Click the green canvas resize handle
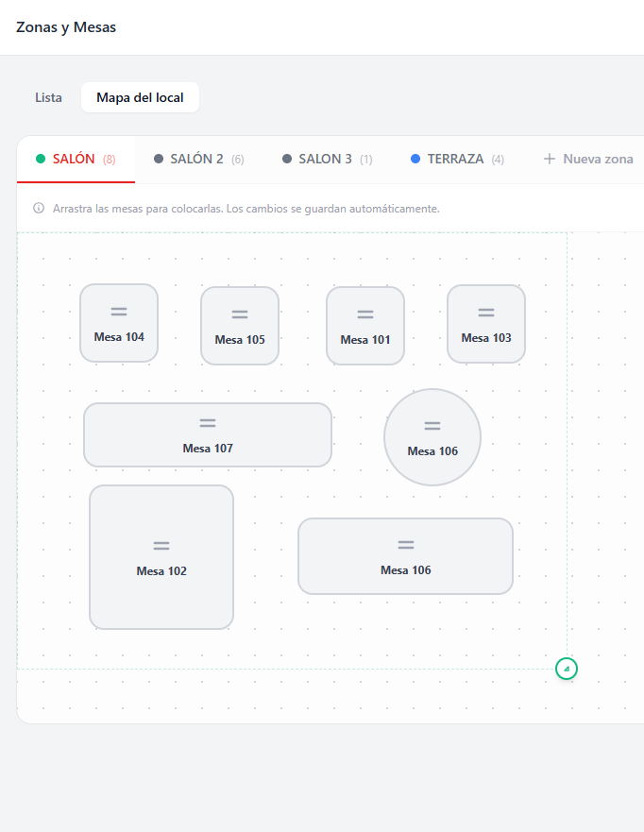The width and height of the screenshot is (644, 832). 567,669
